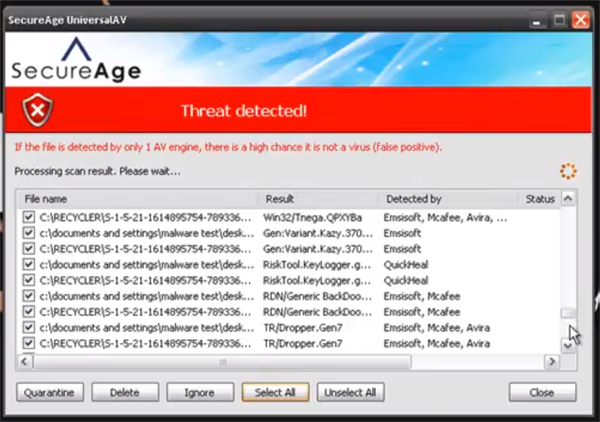Click the list's scroll-down arrow
The height and width of the screenshot is (422, 600).
(568, 346)
